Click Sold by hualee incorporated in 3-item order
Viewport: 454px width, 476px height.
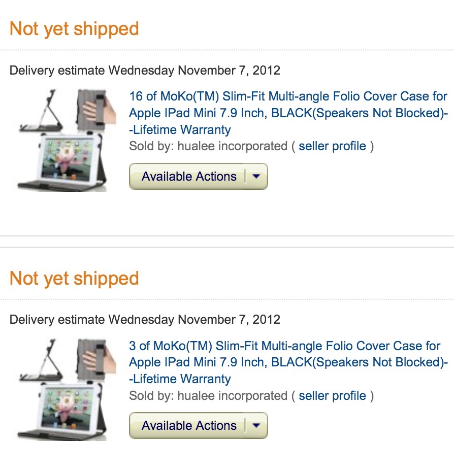pos(208,396)
